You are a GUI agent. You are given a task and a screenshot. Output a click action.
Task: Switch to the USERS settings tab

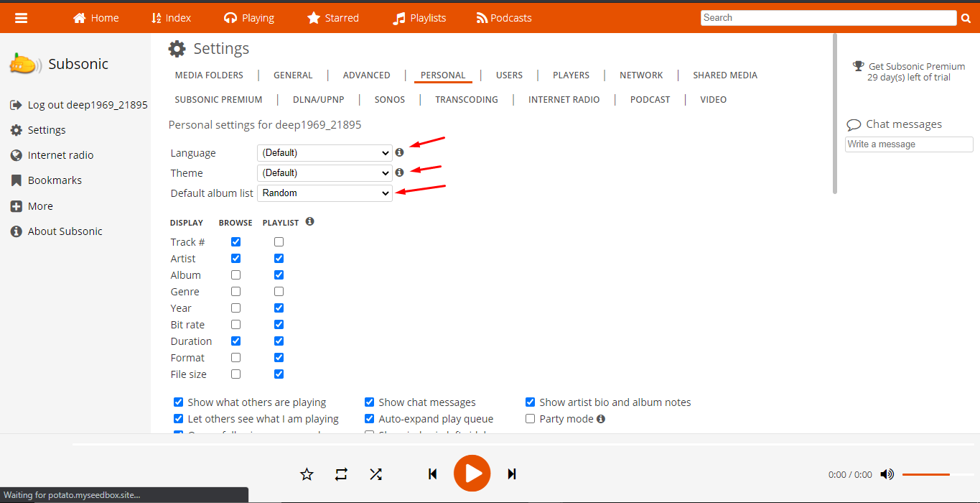point(509,75)
